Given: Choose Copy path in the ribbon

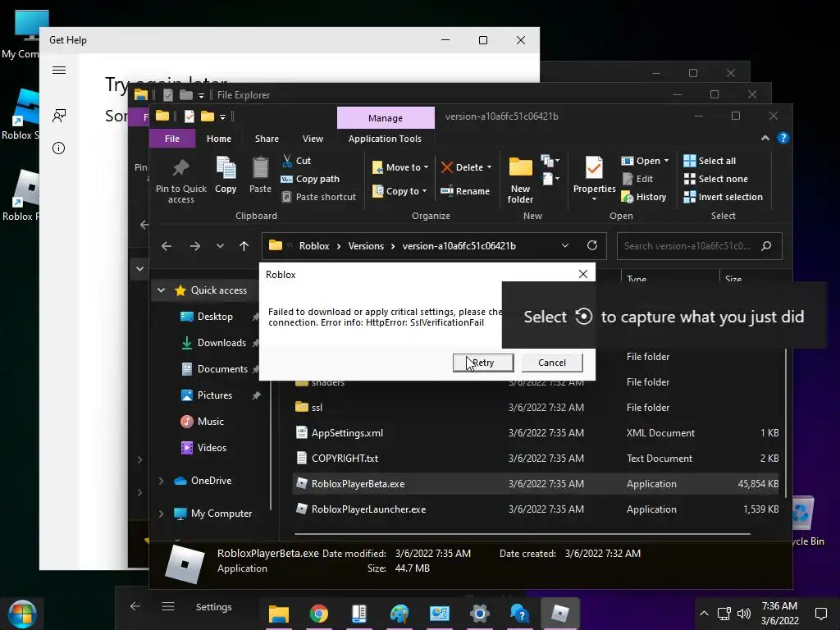Looking at the screenshot, I should click(310, 179).
